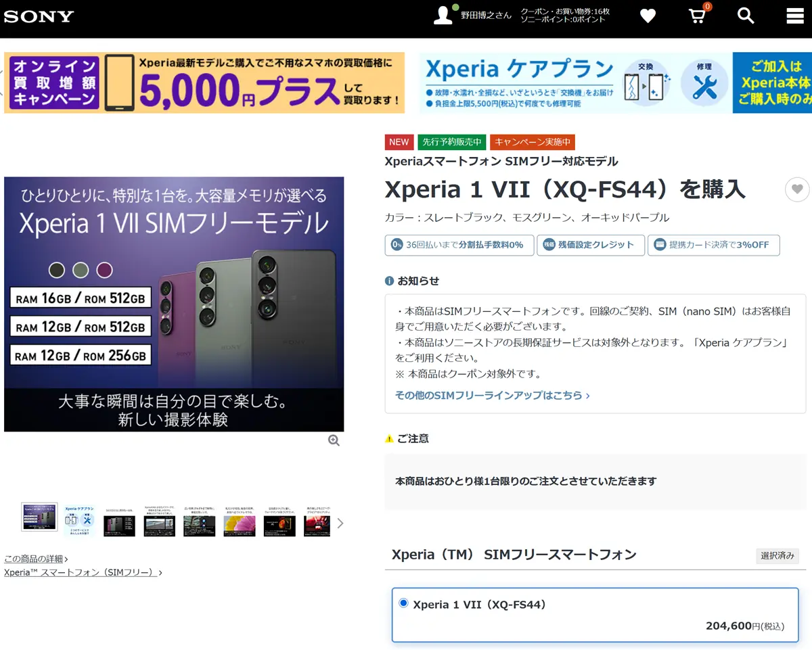Click 36回払いまで分割払手数料0% button
This screenshot has height=650, width=812.
point(459,245)
